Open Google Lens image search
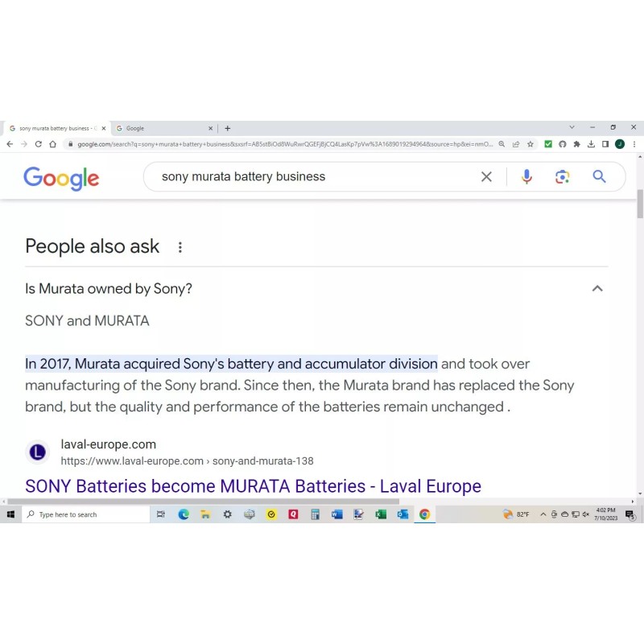The image size is (644, 644). tap(563, 177)
